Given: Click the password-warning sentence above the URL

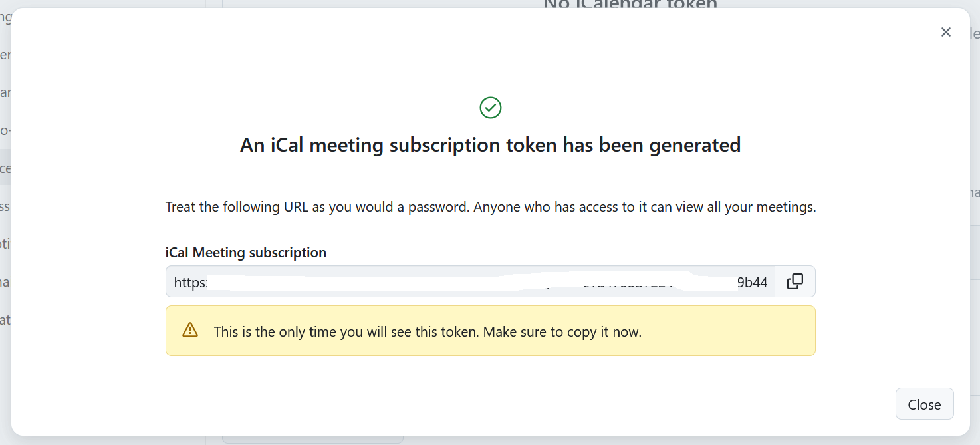Looking at the screenshot, I should click(490, 206).
